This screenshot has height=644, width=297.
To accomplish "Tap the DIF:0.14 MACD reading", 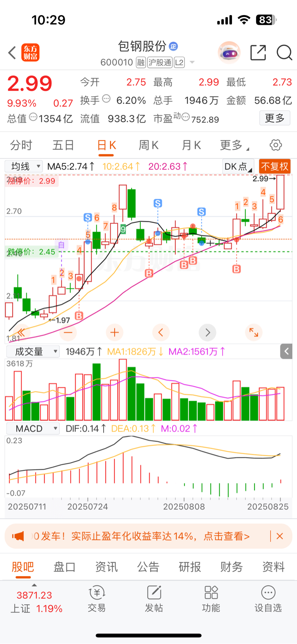I will [x=85, y=429].
